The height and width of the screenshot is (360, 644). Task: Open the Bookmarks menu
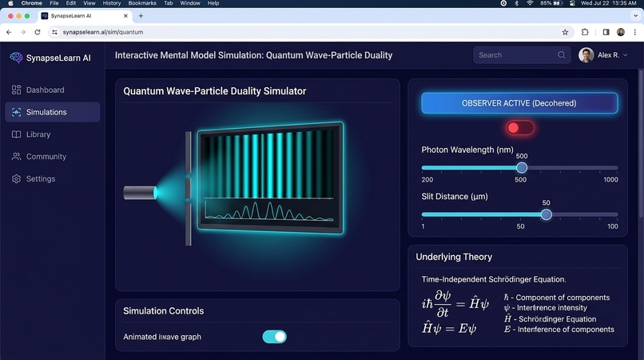click(x=142, y=3)
